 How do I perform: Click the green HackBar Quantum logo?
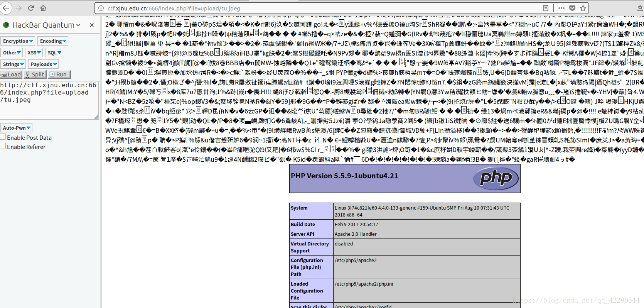pos(6,25)
